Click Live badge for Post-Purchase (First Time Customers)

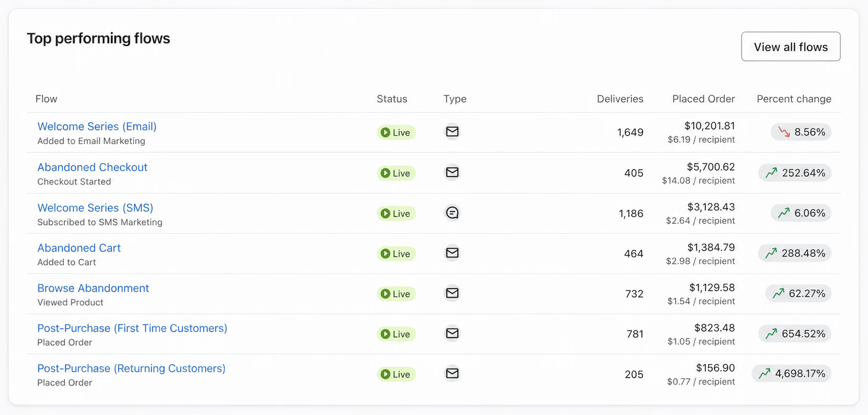coord(396,334)
